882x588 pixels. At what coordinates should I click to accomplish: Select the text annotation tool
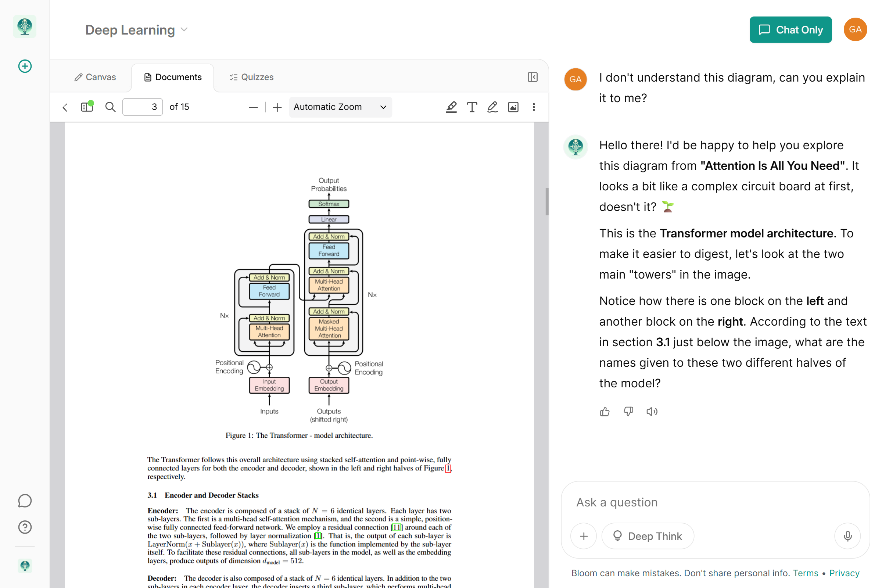click(x=472, y=107)
